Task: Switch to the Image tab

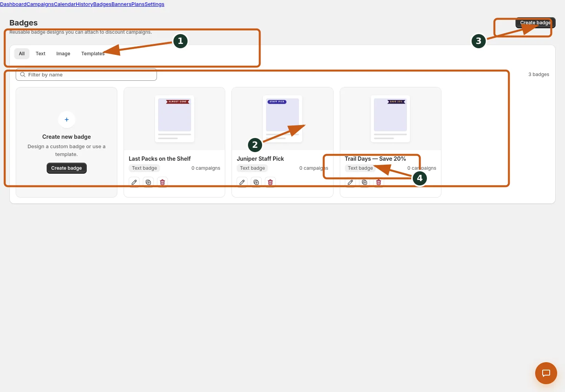Action: coord(63,54)
